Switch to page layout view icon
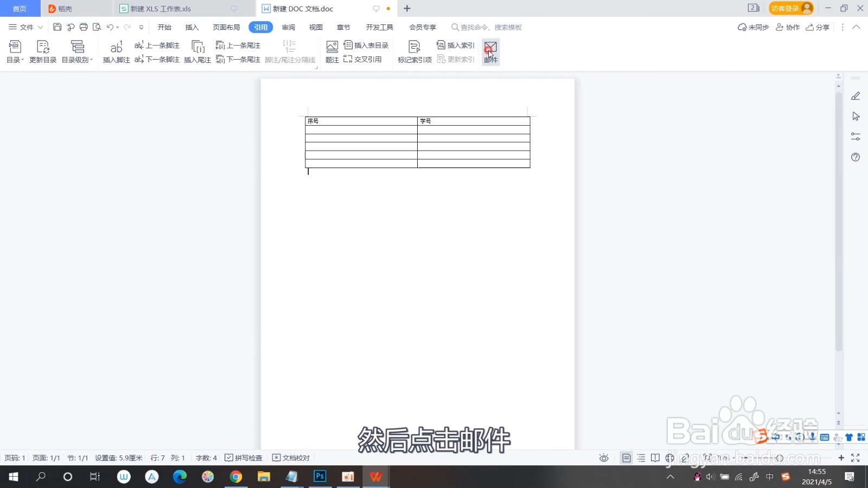Screen dimensions: 868x488 pyautogui.click(x=626, y=458)
